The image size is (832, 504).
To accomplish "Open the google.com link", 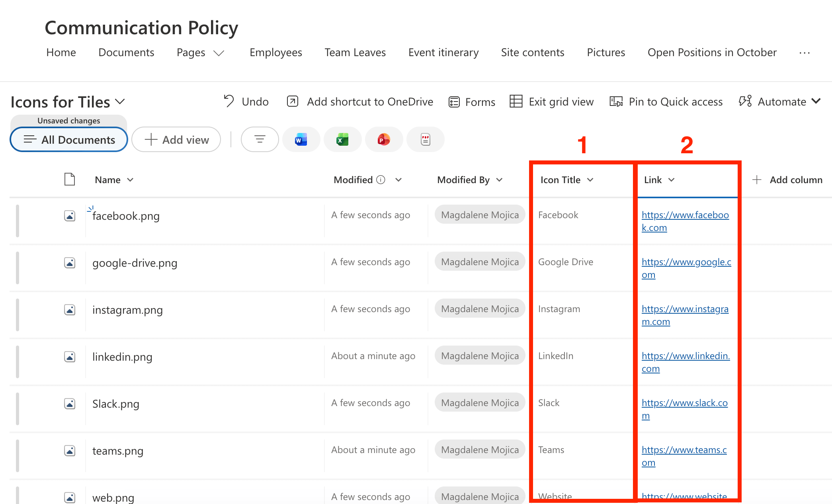I will [686, 268].
